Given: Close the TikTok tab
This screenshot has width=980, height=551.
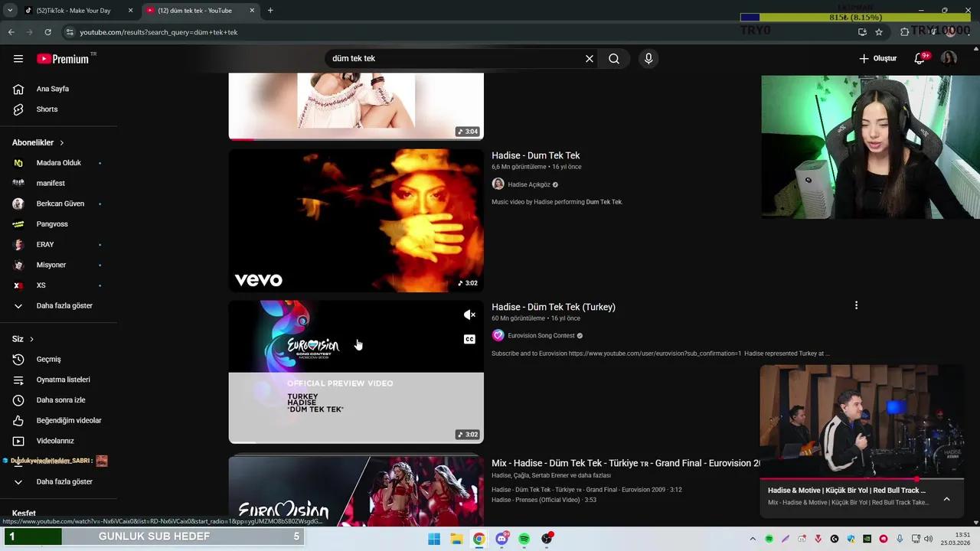Looking at the screenshot, I should pos(130,11).
